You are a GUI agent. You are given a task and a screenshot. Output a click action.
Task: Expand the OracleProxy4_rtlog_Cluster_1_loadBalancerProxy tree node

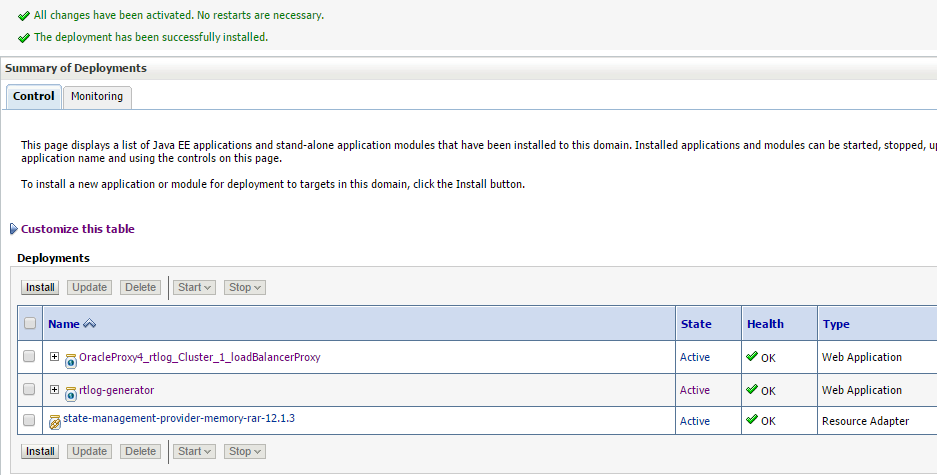point(54,357)
